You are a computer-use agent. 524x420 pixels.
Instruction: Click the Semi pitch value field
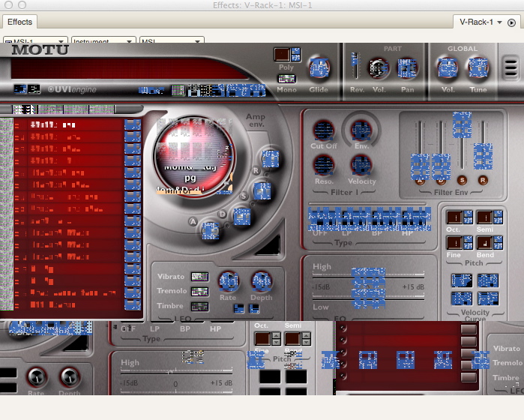click(x=484, y=217)
